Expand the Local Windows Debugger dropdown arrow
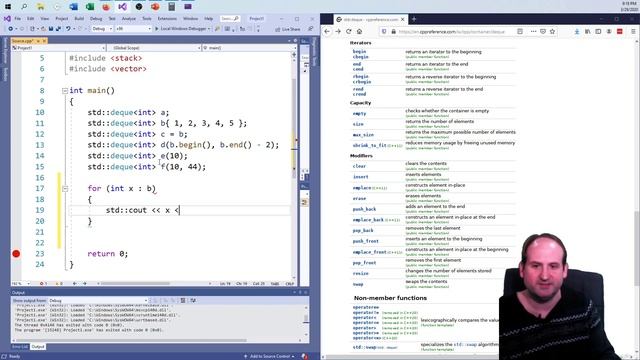640x360 pixels. click(x=209, y=29)
